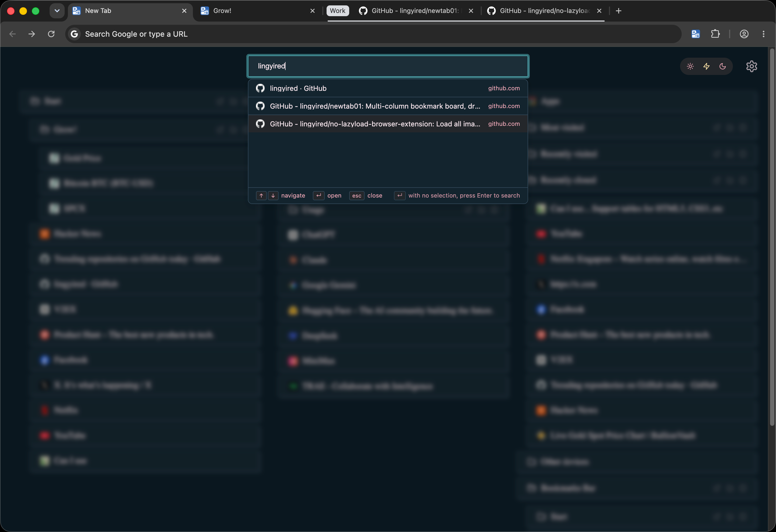Click the Google icon in the address bar
The height and width of the screenshot is (532, 776).
tap(74, 34)
